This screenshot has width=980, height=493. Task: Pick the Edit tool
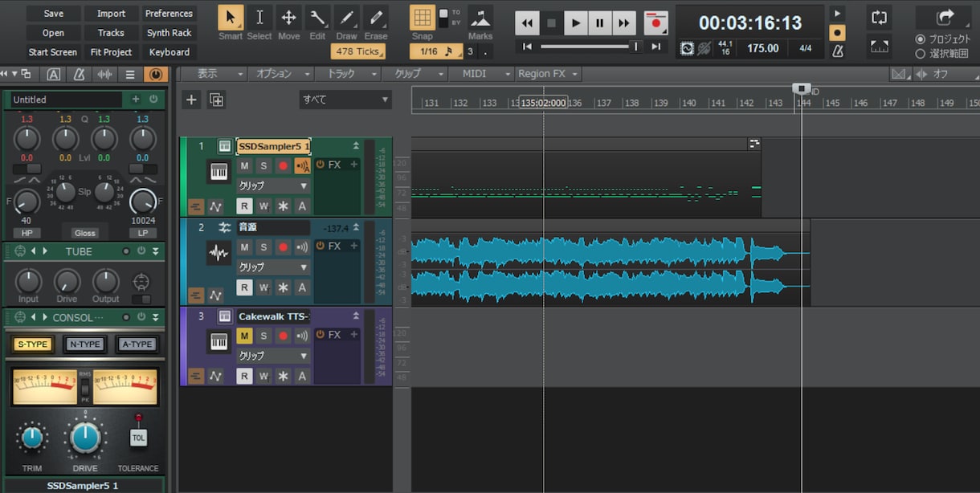[x=317, y=18]
